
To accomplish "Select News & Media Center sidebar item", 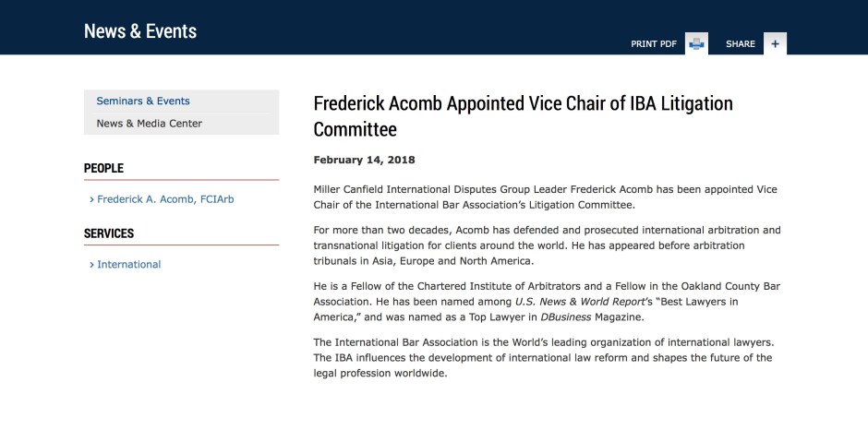I will point(150,124).
